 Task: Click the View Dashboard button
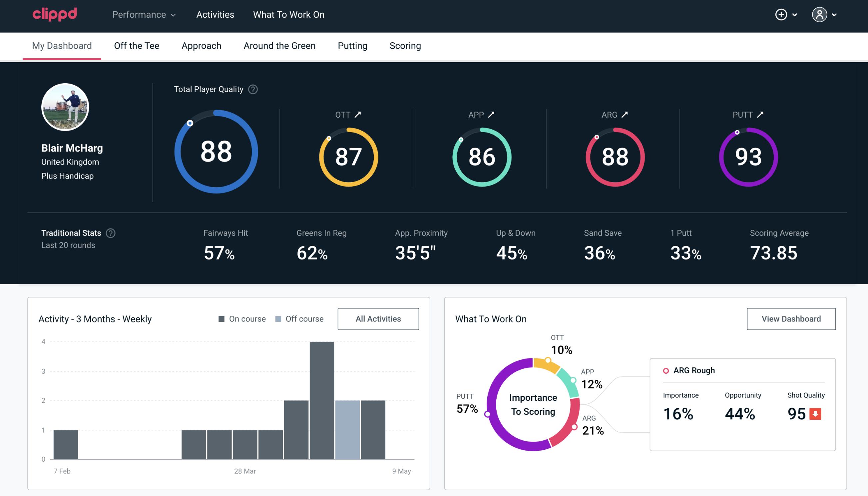pyautogui.click(x=790, y=318)
